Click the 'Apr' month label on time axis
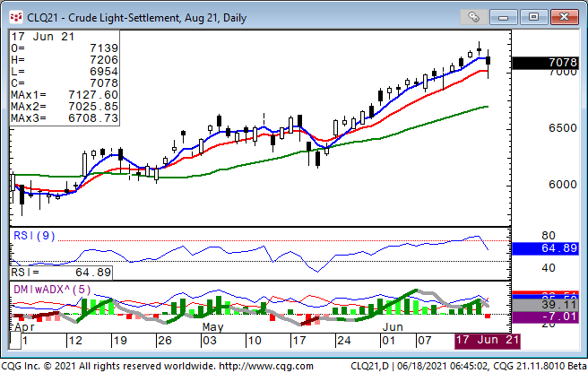 click(24, 327)
